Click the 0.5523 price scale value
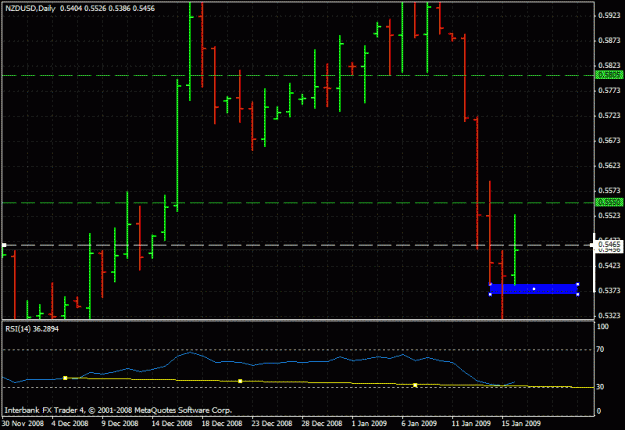Viewport: 625px width, 430px height. 609,215
